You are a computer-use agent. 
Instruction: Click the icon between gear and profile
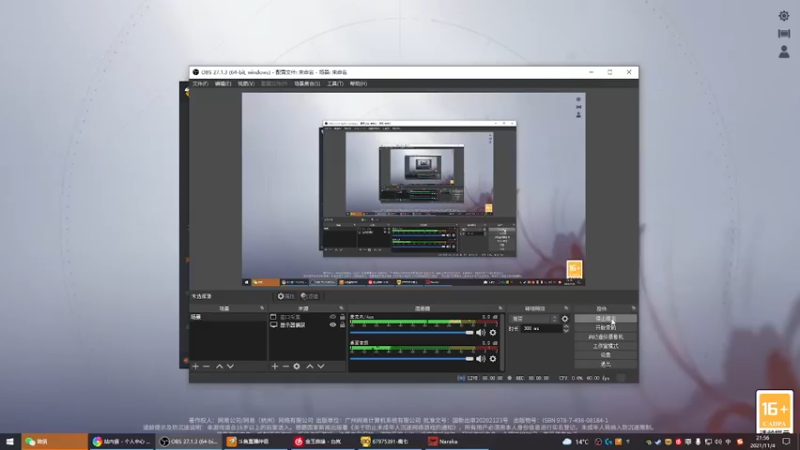coord(784,34)
